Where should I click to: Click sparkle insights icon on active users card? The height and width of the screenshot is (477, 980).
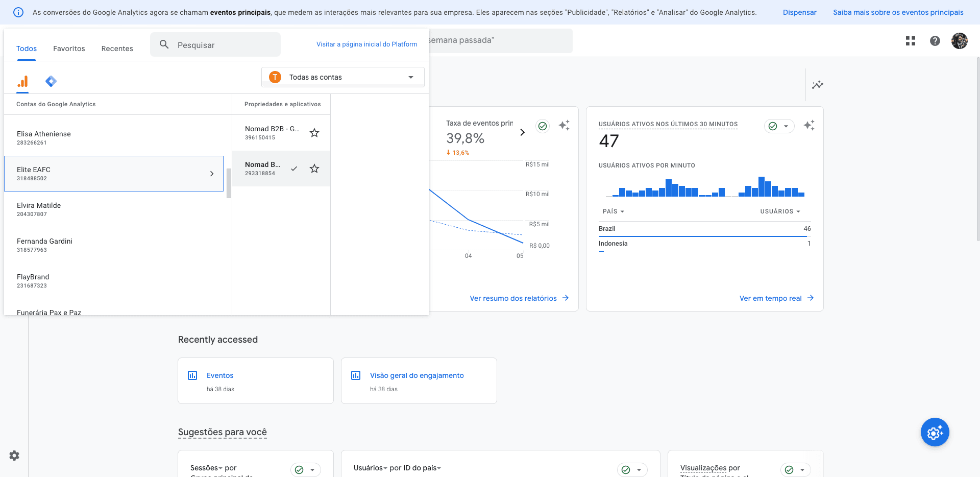pos(809,126)
